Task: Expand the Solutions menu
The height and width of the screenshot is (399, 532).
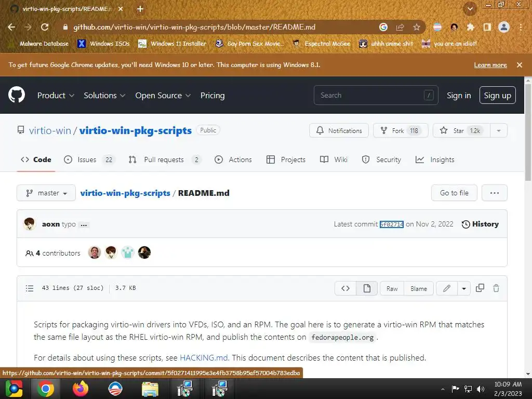Action: [x=104, y=96]
